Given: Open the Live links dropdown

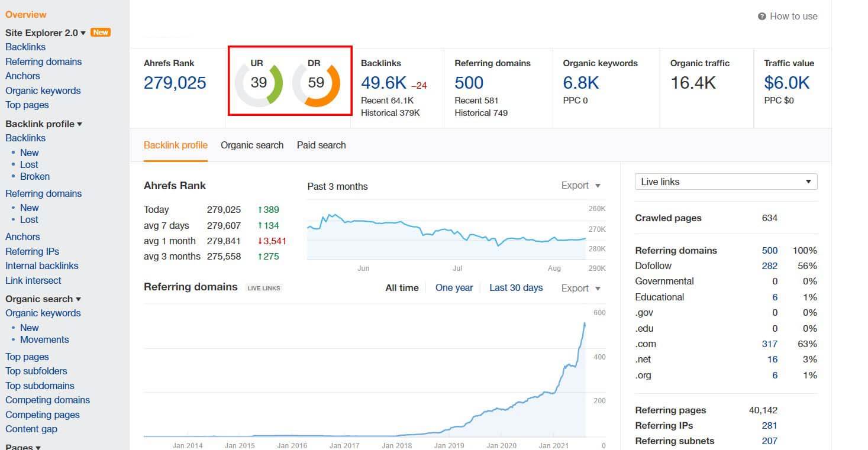Looking at the screenshot, I should (726, 182).
